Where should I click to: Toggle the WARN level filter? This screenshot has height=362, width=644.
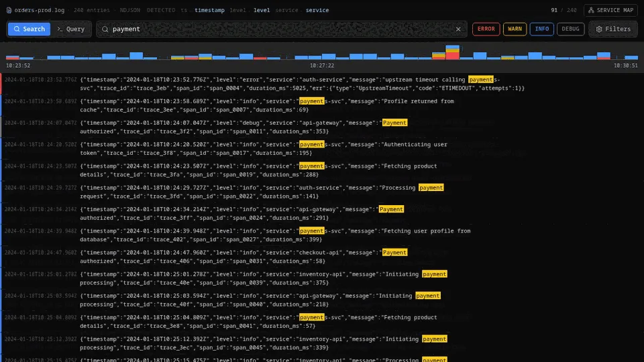515,29
